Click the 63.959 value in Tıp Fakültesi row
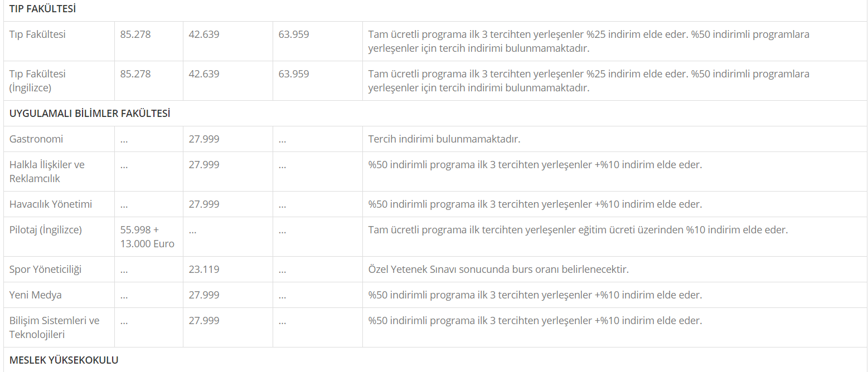This screenshot has height=372, width=868. [x=294, y=35]
